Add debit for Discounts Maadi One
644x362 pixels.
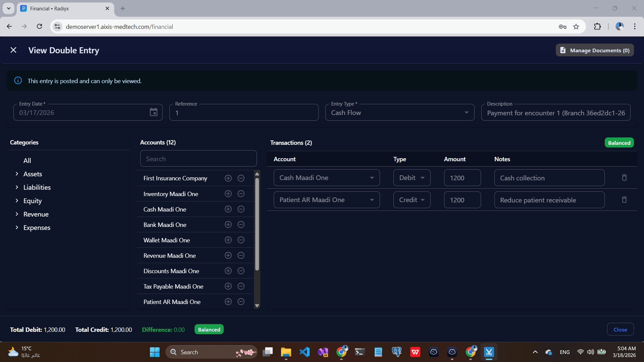pyautogui.click(x=228, y=271)
